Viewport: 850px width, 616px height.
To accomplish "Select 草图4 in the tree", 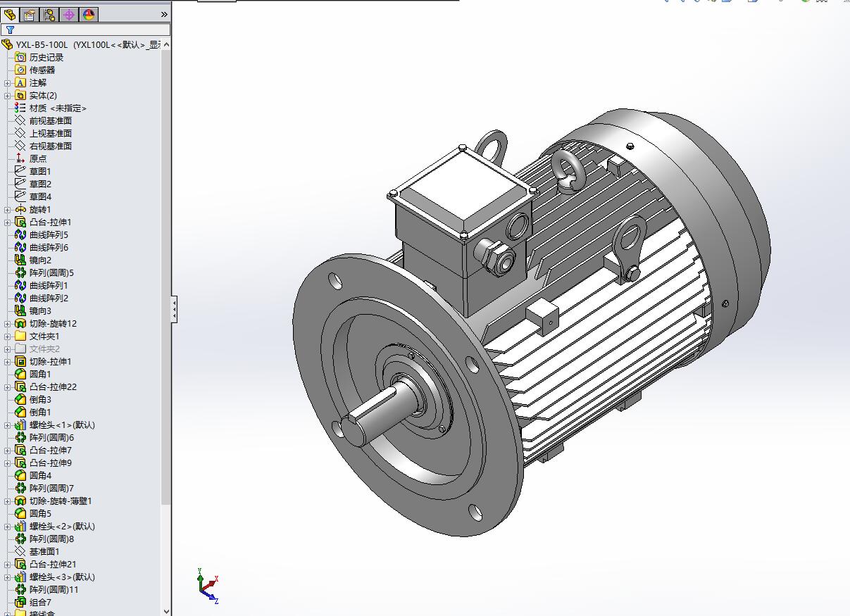I will [x=40, y=196].
